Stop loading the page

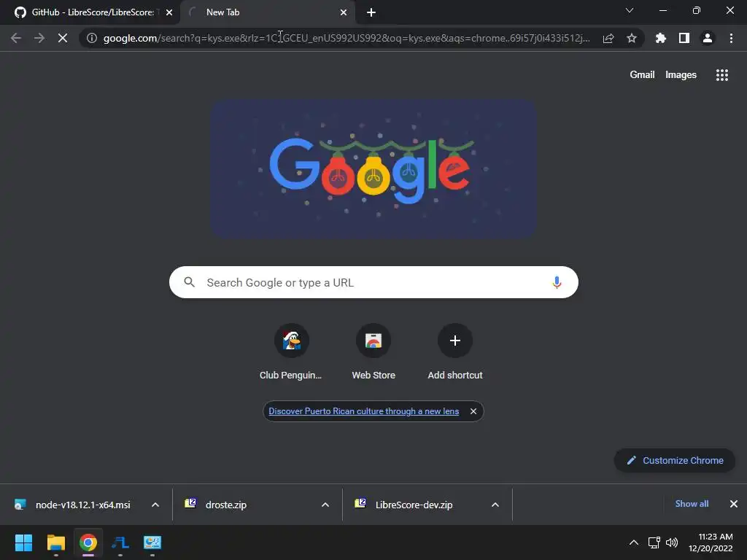point(63,38)
